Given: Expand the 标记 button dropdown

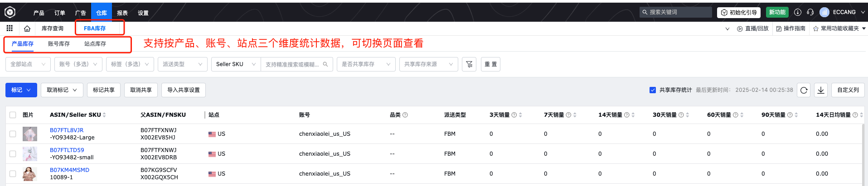Looking at the screenshot, I should (x=21, y=90).
